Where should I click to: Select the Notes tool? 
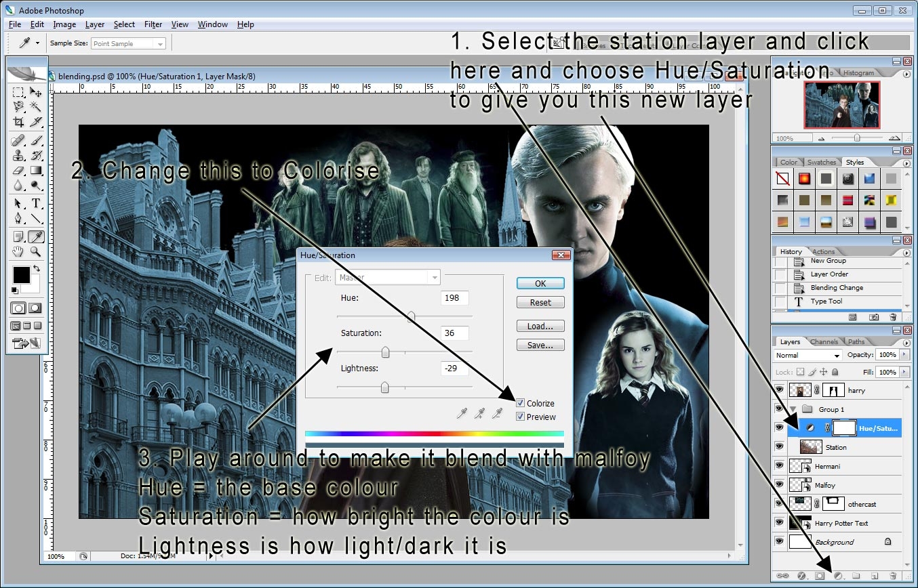point(18,237)
